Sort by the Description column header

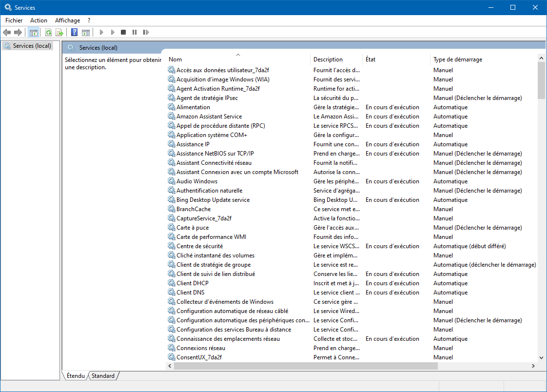pyautogui.click(x=336, y=59)
